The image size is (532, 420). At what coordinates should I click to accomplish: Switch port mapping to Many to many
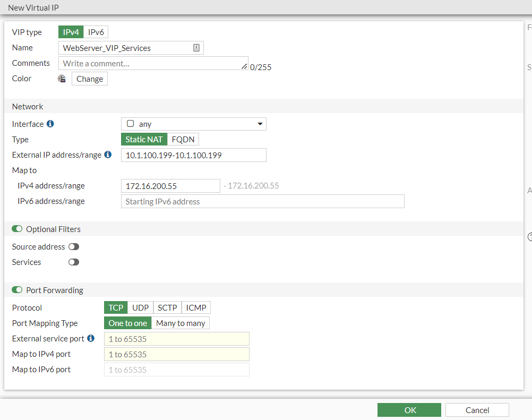point(181,323)
